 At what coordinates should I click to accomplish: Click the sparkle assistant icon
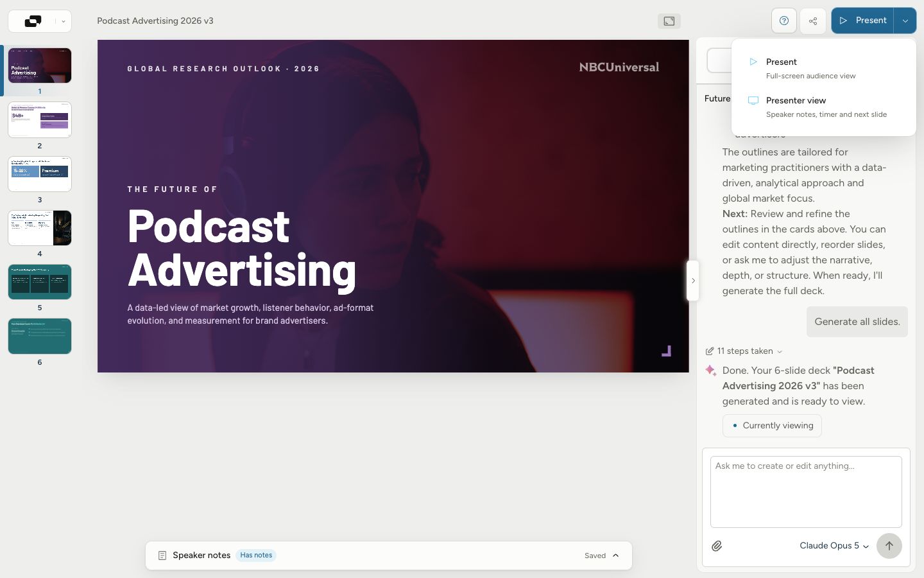711,371
